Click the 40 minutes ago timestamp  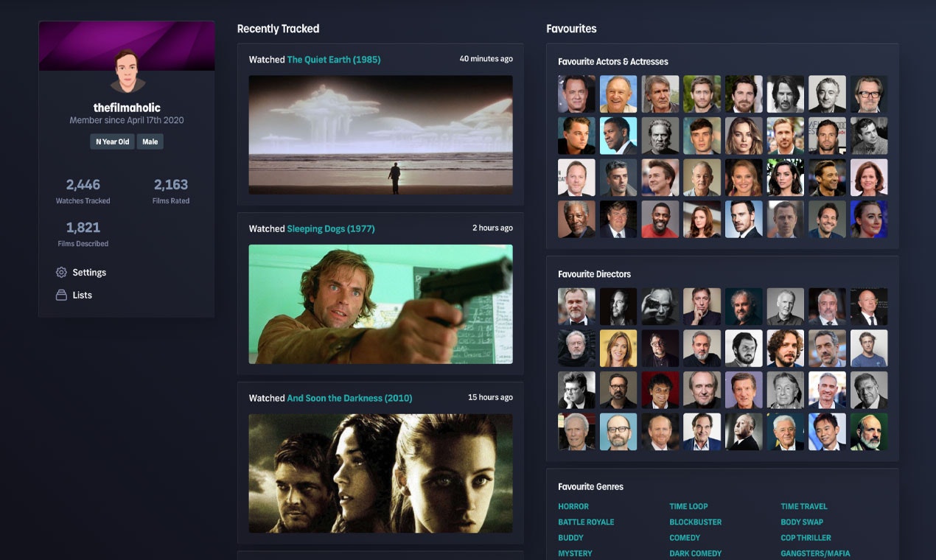click(486, 59)
